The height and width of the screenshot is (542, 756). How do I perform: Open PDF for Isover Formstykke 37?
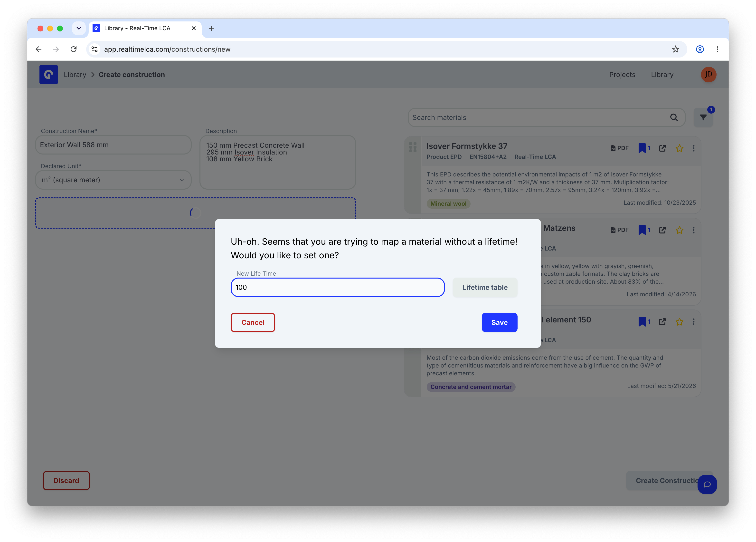tap(619, 148)
